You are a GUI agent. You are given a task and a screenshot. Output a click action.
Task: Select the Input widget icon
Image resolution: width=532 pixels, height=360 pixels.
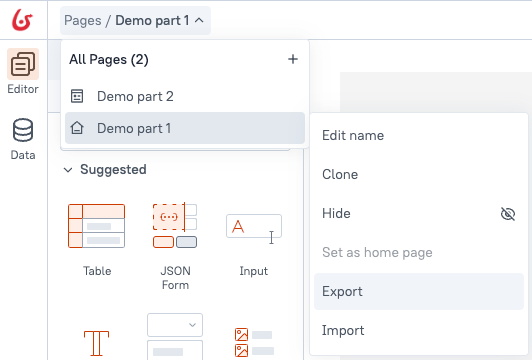coord(254,228)
